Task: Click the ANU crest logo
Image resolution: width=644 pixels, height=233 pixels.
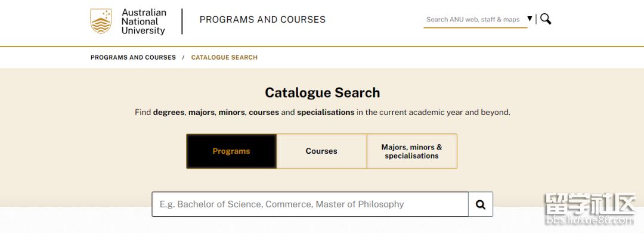Action: tap(101, 21)
